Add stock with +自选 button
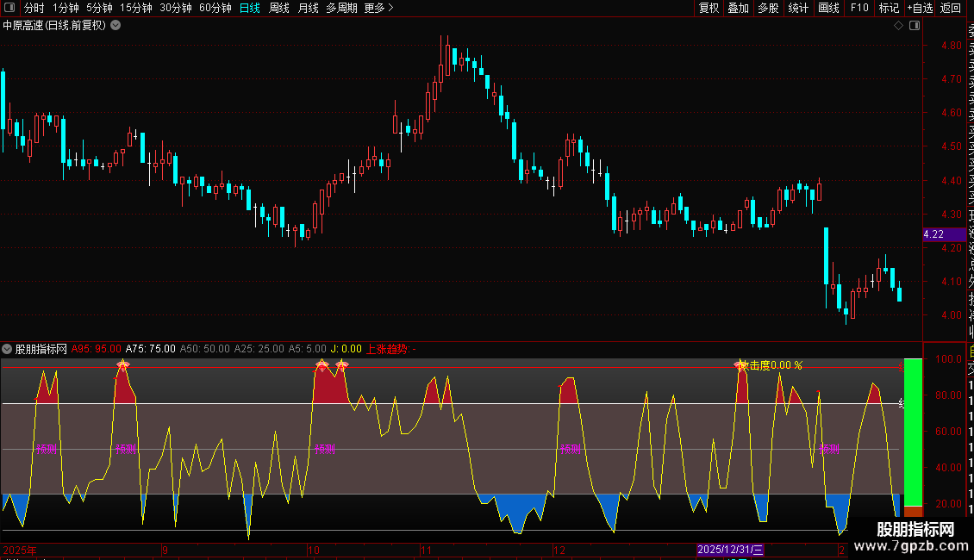974x560 pixels. click(919, 8)
